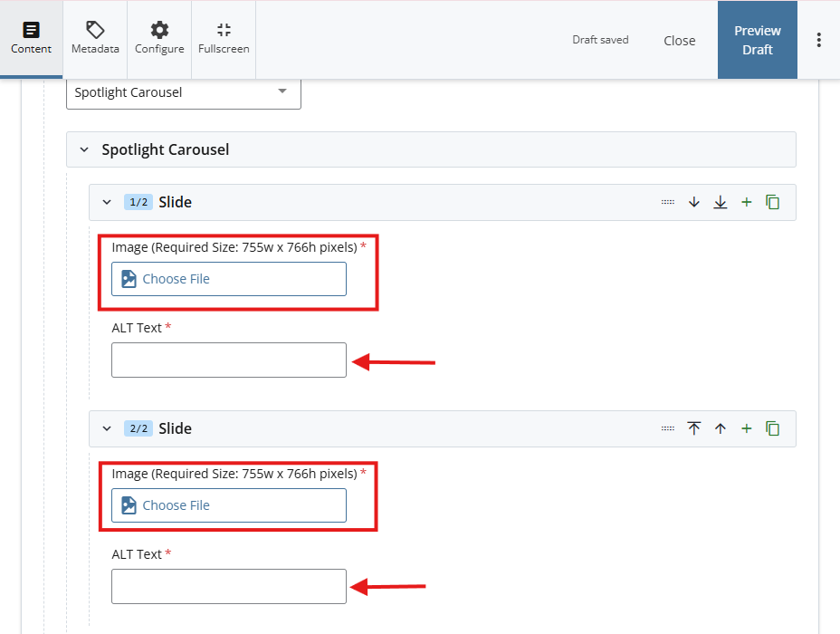840x634 pixels.
Task: Collapse the 1/2 Slide panel
Action: [107, 202]
